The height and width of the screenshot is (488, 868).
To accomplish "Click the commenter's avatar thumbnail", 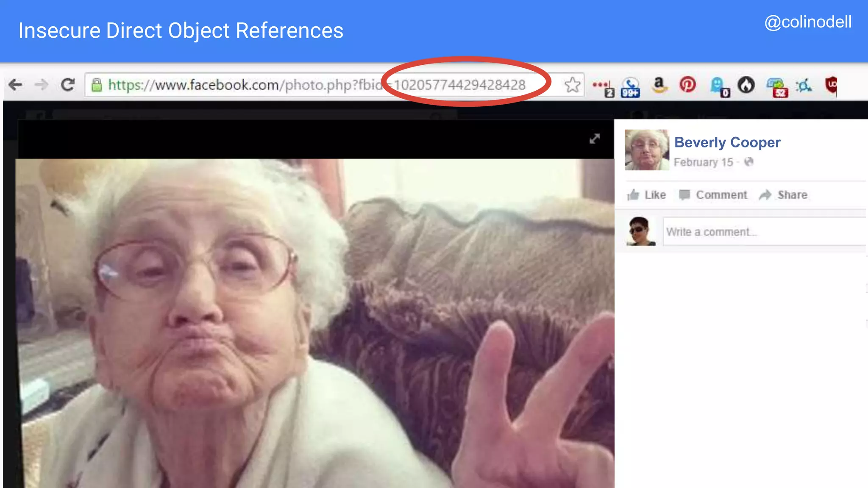I will (x=641, y=231).
